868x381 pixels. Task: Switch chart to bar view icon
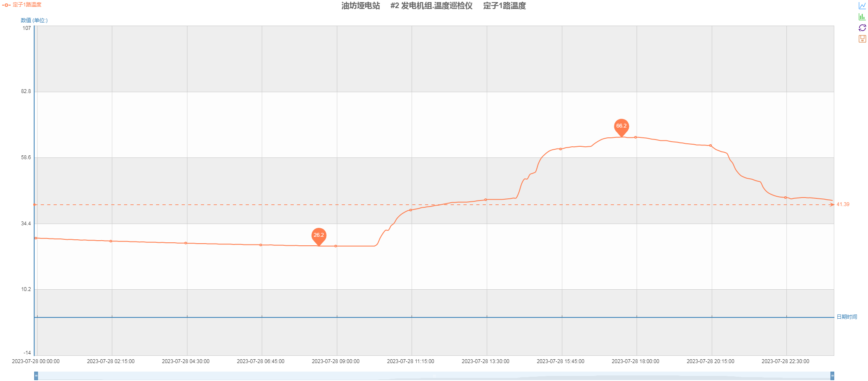[x=862, y=17]
